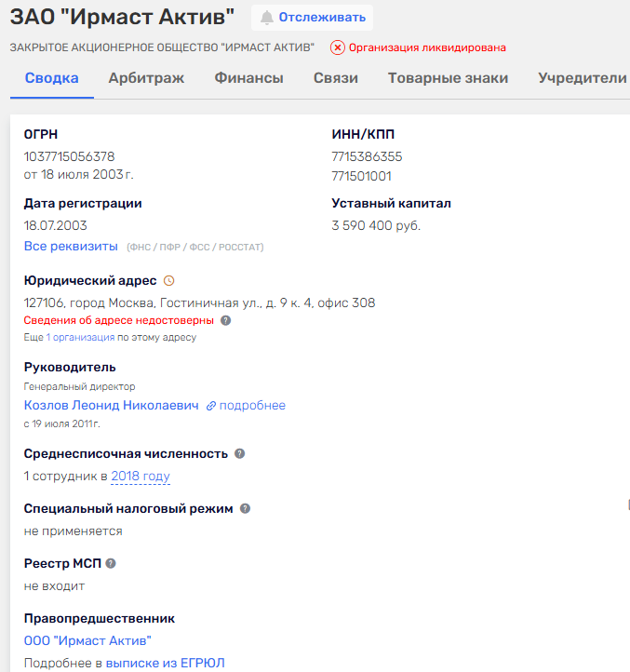Click the ЗАО "Ирмаст Актив" heading
The width and height of the screenshot is (630, 672).
point(122,18)
